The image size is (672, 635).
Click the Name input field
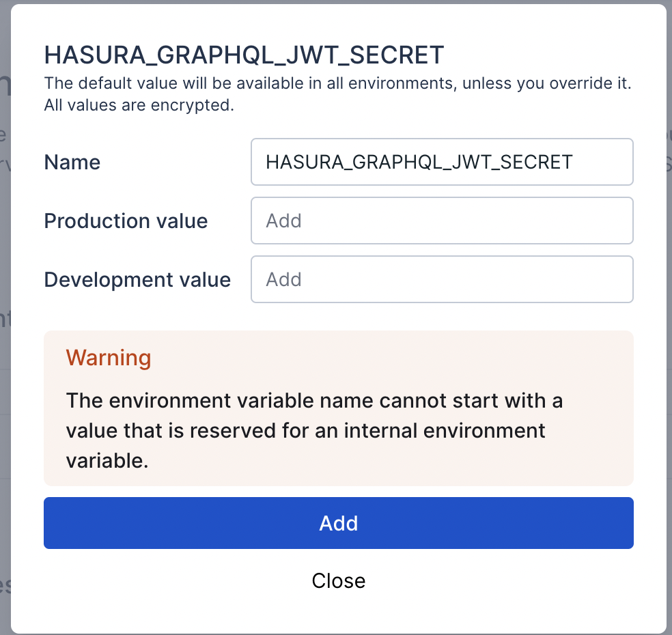442,162
